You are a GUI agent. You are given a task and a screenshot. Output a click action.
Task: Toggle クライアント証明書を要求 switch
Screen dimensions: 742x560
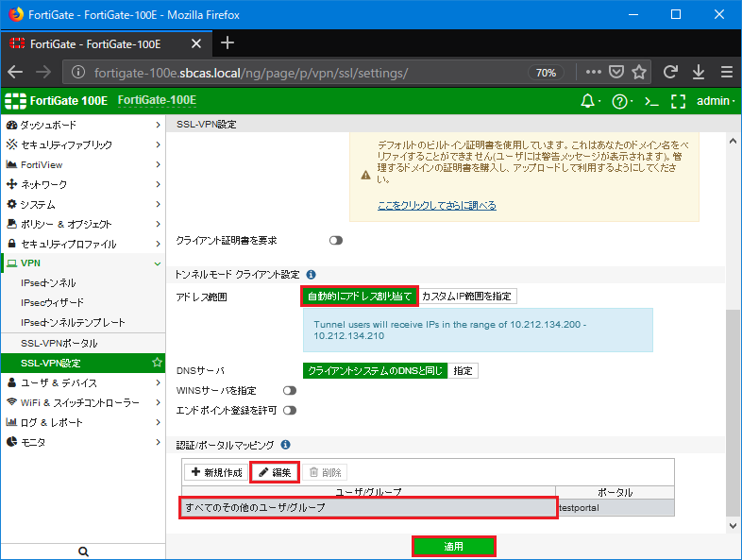pos(336,241)
